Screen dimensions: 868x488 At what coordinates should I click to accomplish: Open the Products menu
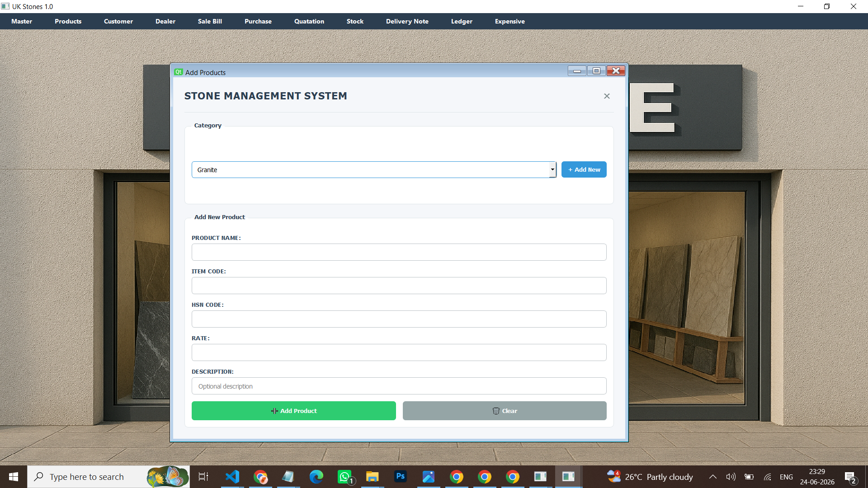[x=68, y=21]
